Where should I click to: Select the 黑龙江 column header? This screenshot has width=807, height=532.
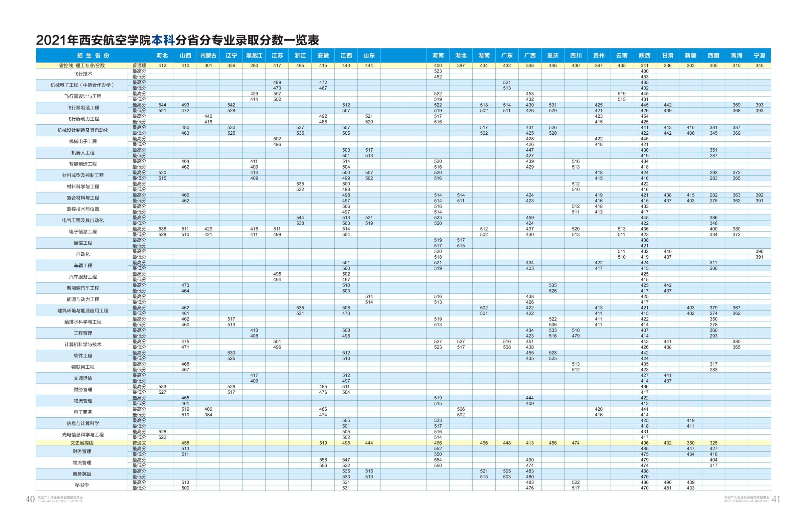coord(254,56)
